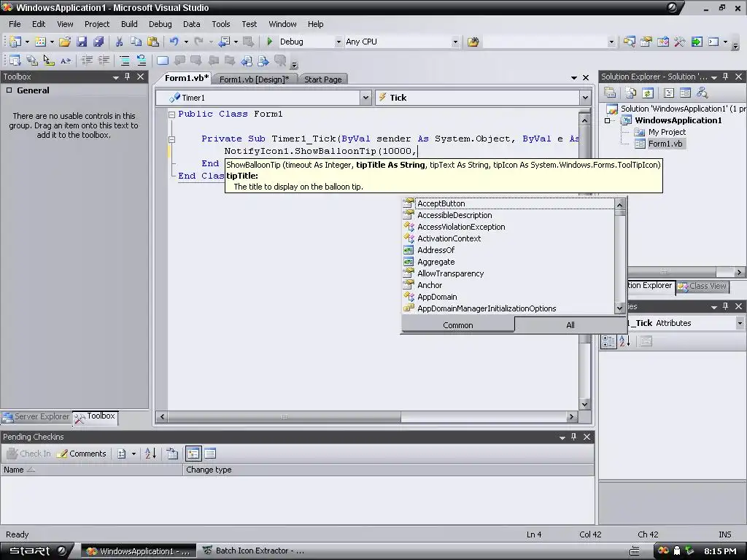Collapse the Public Class Form1 region
Image resolution: width=747 pixels, height=560 pixels.
(x=172, y=114)
